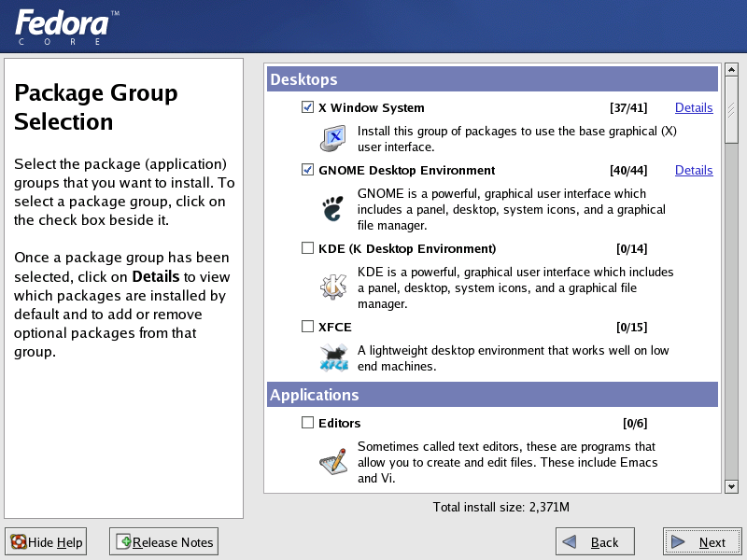Viewport: 747px width, 560px height.
Task: Click the XFCE lightweight desktop description
Action: click(513, 358)
